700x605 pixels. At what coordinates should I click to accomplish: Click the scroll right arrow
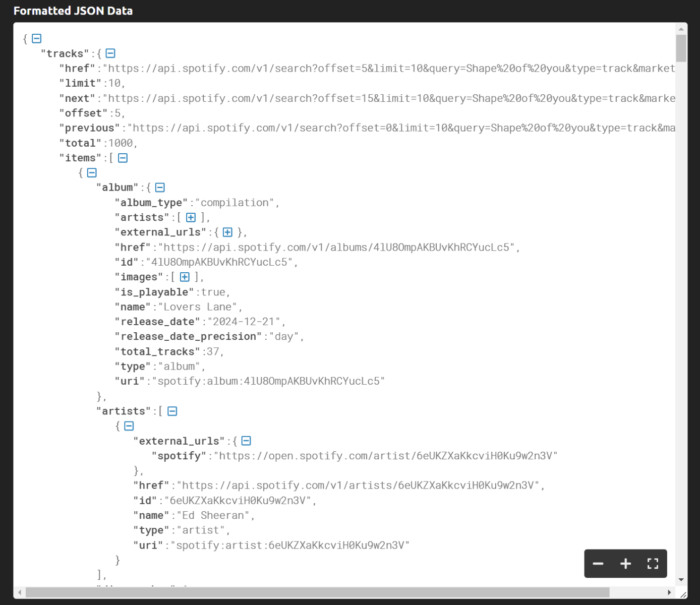(669, 592)
